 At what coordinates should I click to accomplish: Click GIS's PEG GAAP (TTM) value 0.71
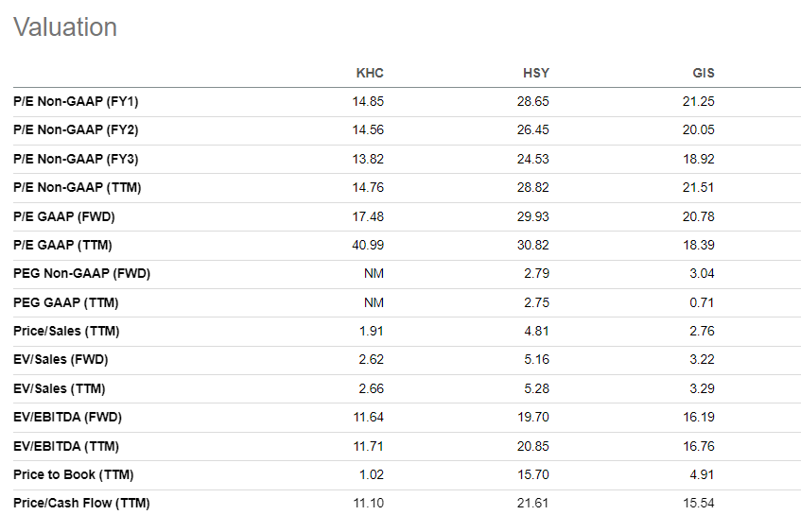click(x=702, y=302)
